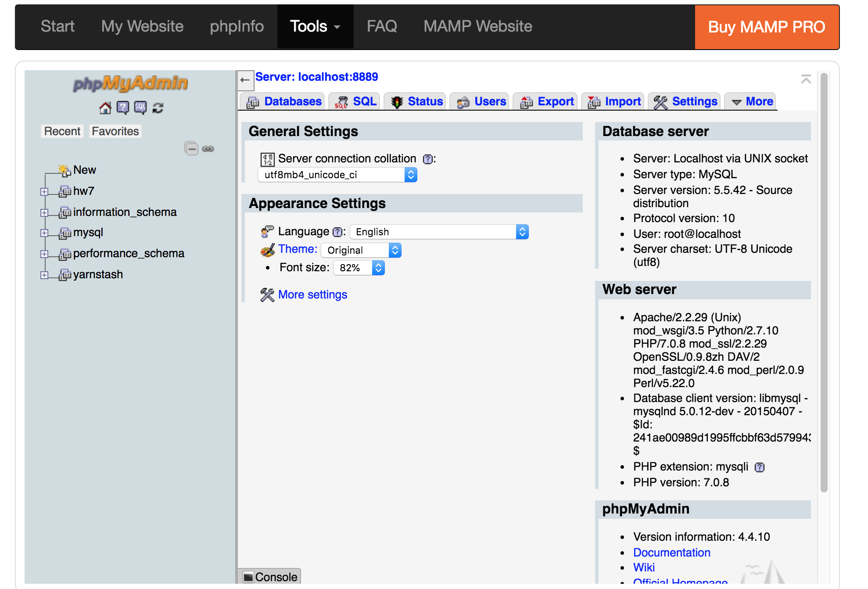This screenshot has width=868, height=589.
Task: Open the Console panel at bottom
Action: pyautogui.click(x=270, y=577)
